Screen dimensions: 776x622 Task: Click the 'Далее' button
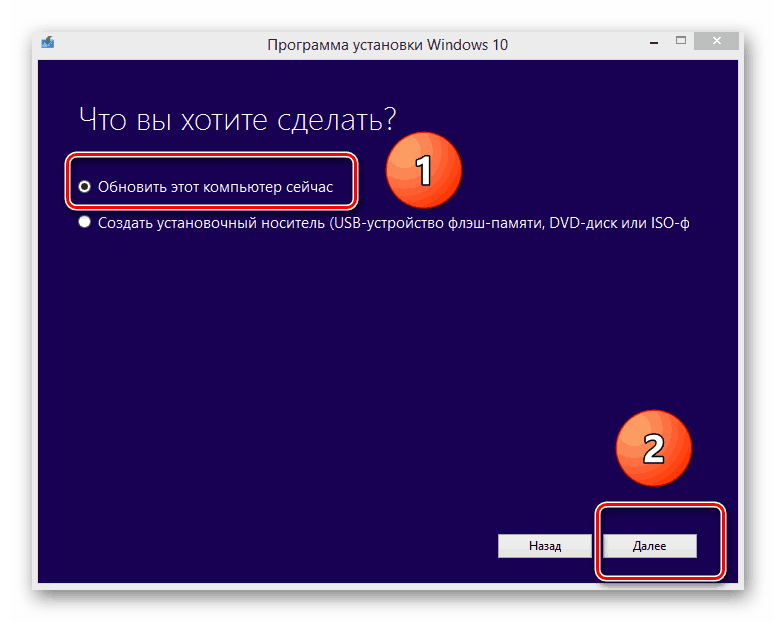pos(649,546)
